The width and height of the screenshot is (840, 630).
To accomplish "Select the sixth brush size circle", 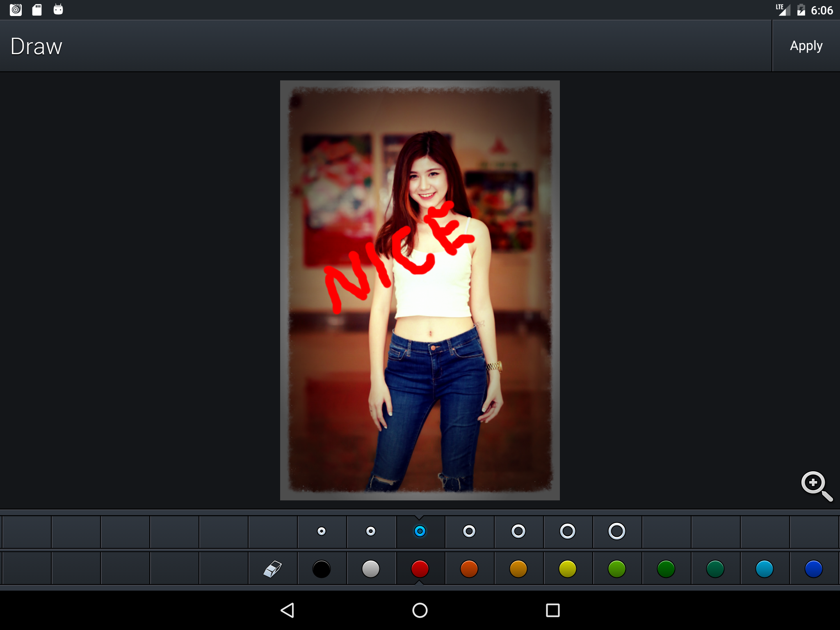I will click(568, 531).
